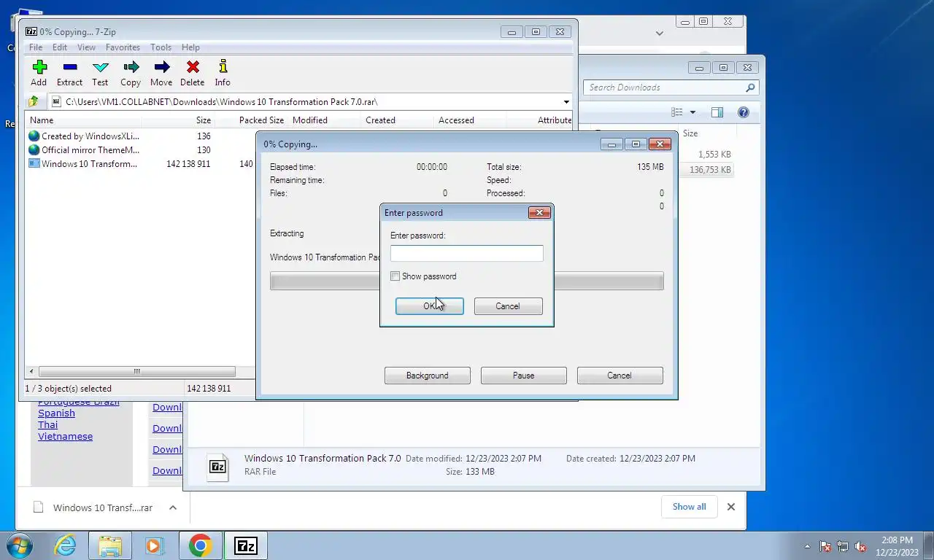The image size is (934, 560).
Task: Click OK in the Enter password dialog
Action: click(x=430, y=306)
